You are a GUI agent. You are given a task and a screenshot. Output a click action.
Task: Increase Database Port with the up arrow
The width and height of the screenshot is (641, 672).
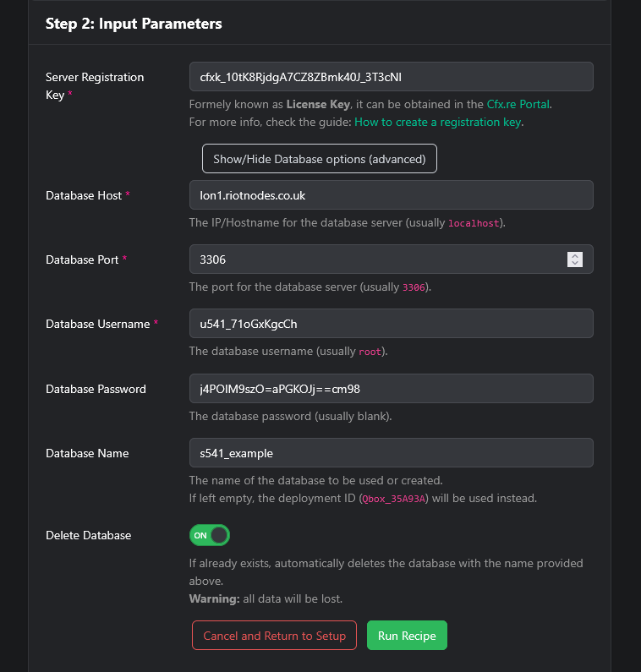pos(575,256)
